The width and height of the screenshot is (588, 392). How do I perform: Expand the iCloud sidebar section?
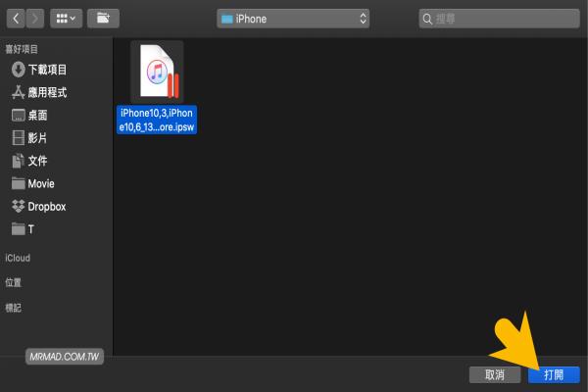tap(18, 258)
